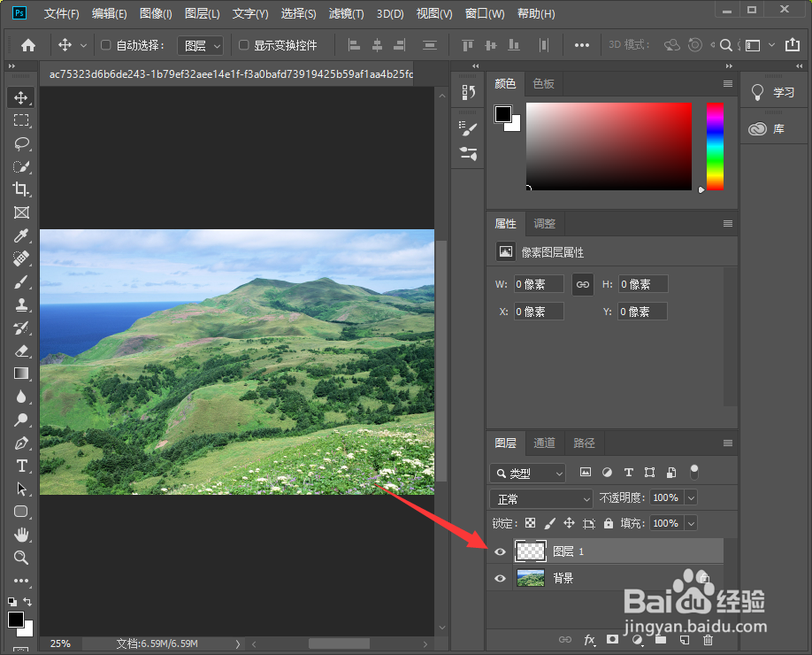The height and width of the screenshot is (655, 812).
Task: Open the 库 libraries panel button
Action: [767, 128]
